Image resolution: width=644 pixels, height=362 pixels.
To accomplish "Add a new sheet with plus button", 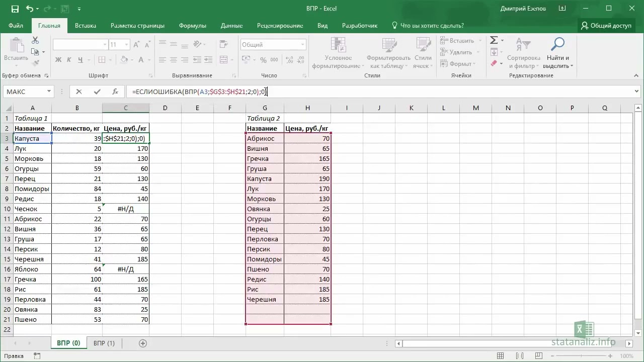I will 143,343.
